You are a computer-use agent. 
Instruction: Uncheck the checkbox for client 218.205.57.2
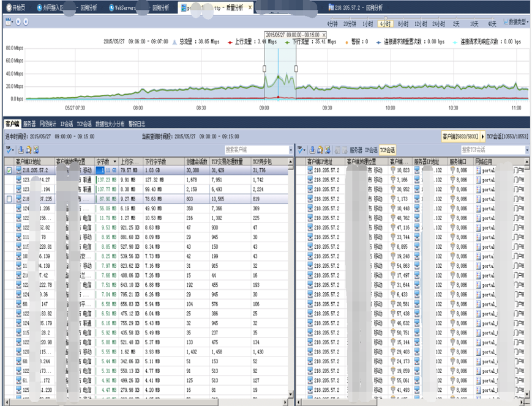(9, 171)
